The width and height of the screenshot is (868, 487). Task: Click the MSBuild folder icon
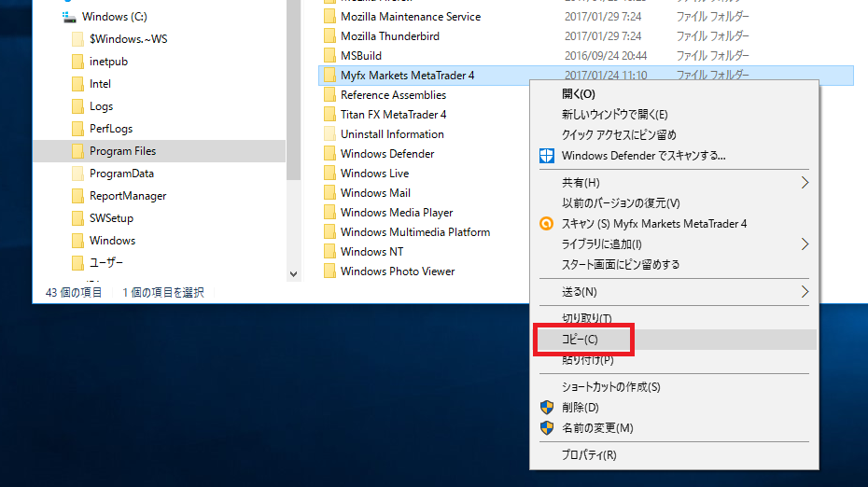point(329,56)
